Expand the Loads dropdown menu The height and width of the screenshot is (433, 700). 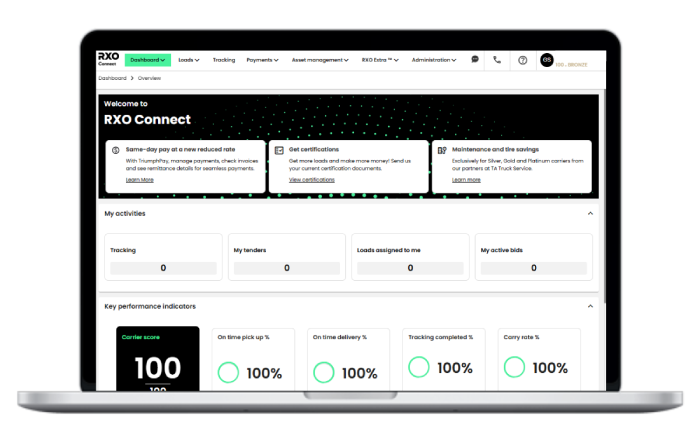pos(188,60)
